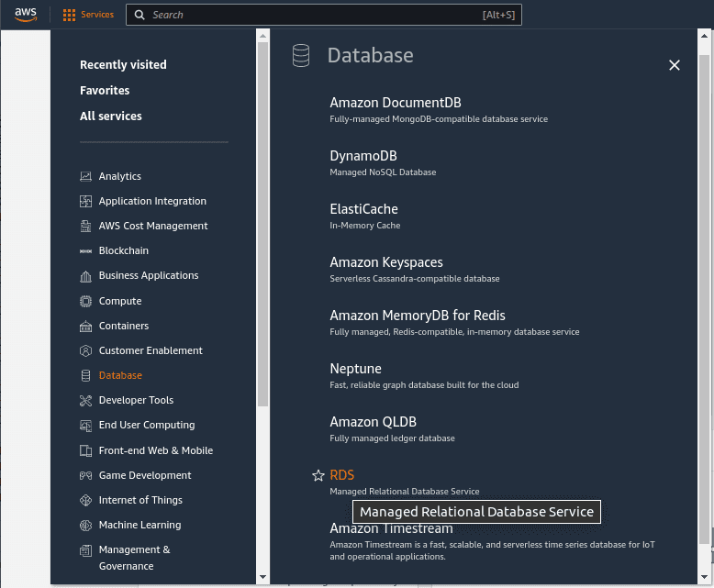Open Amazon QLDB service
This screenshot has width=714, height=588.
[x=373, y=422]
